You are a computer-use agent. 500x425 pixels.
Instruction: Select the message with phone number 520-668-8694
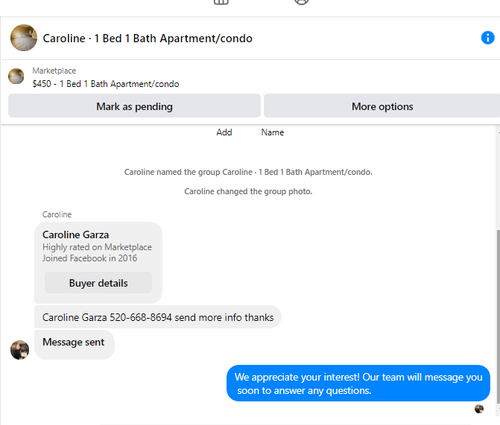pos(158,317)
